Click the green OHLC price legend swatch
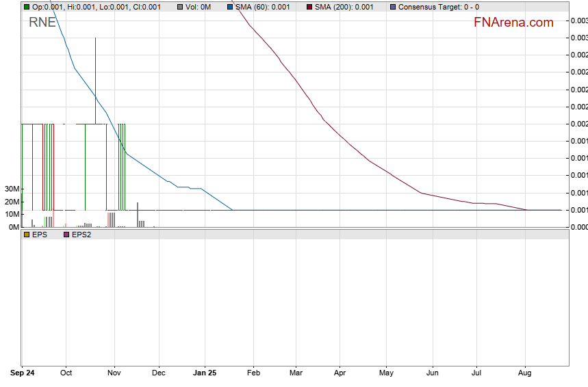The image size is (588, 387). (x=27, y=7)
